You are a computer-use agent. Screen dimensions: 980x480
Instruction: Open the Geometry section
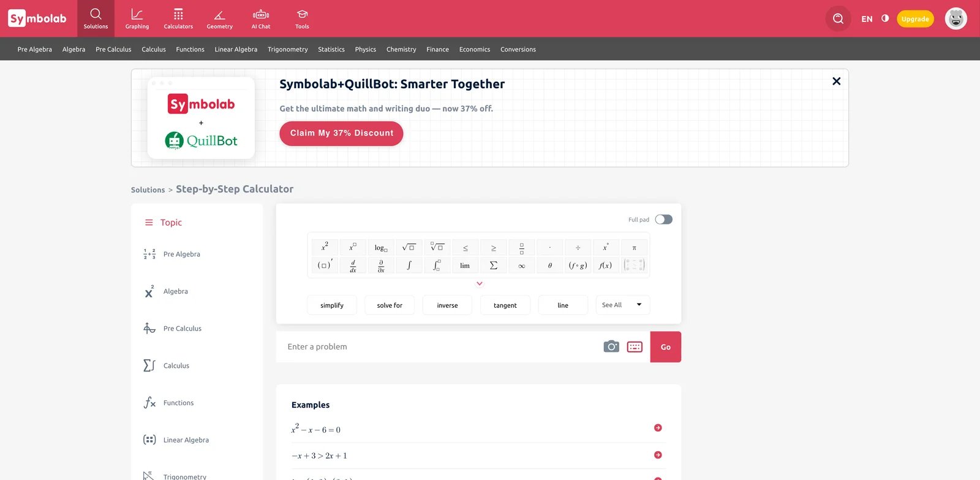220,18
